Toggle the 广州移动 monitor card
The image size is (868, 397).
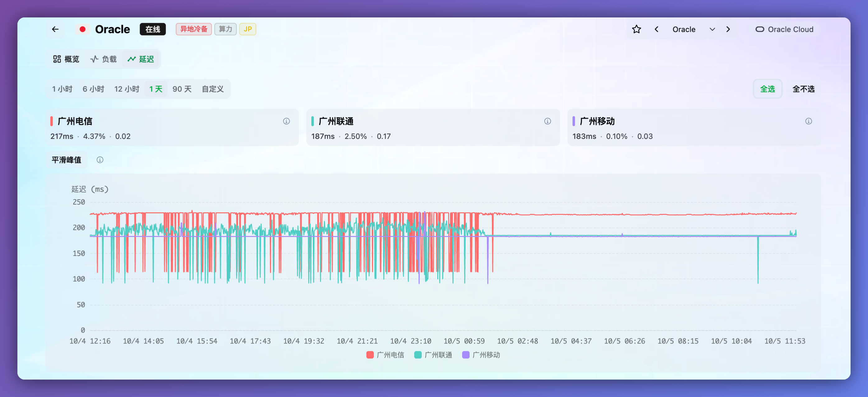tap(694, 127)
